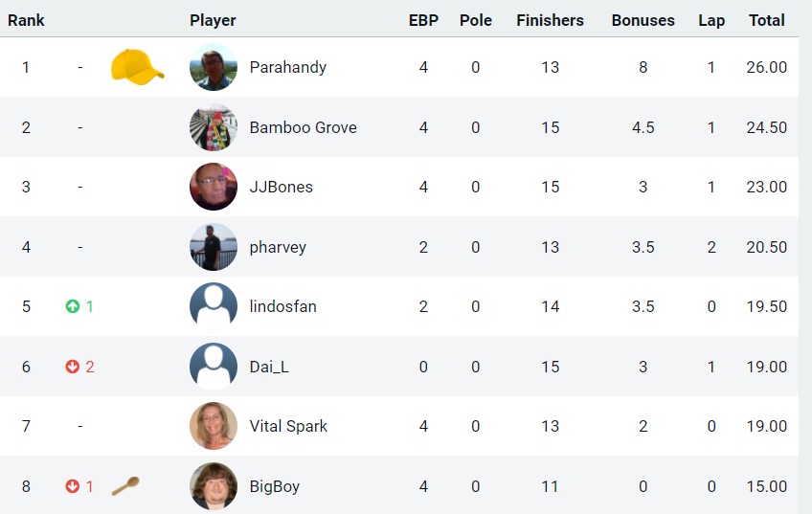
Task: Select pharvey's avatar image
Action: point(214,247)
